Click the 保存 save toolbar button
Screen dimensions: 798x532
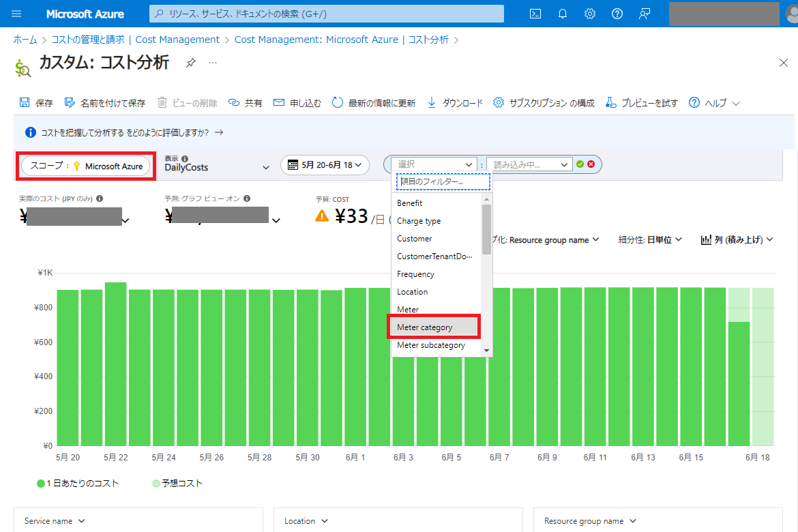[x=35, y=103]
